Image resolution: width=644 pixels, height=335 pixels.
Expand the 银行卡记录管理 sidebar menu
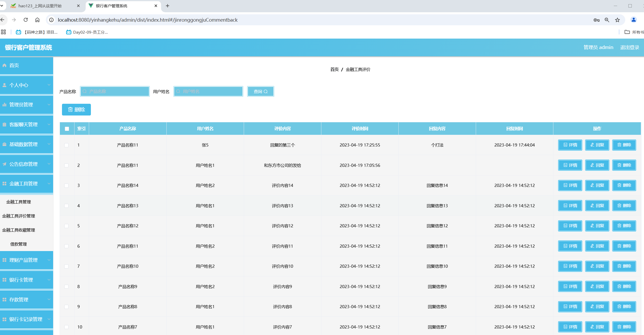click(27, 319)
